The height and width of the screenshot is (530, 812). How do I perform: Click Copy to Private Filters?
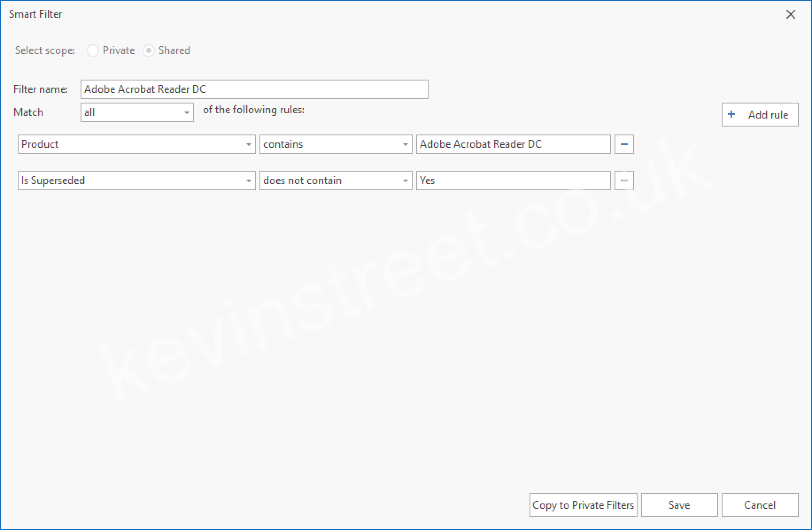[583, 505]
